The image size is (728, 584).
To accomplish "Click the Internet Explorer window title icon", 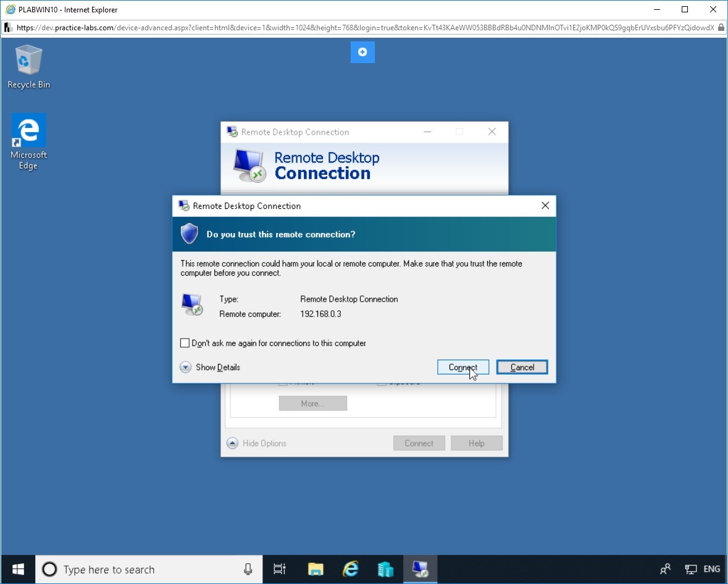I will [10, 9].
